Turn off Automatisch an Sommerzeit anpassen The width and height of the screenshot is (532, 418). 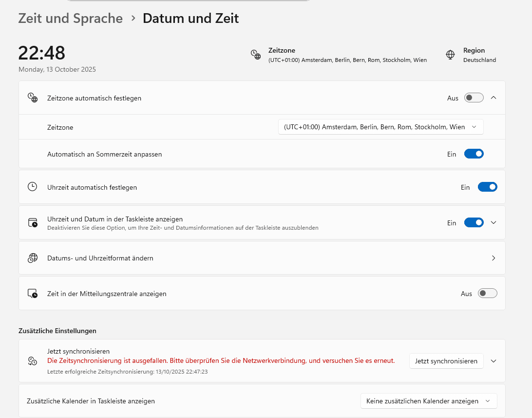tap(474, 154)
